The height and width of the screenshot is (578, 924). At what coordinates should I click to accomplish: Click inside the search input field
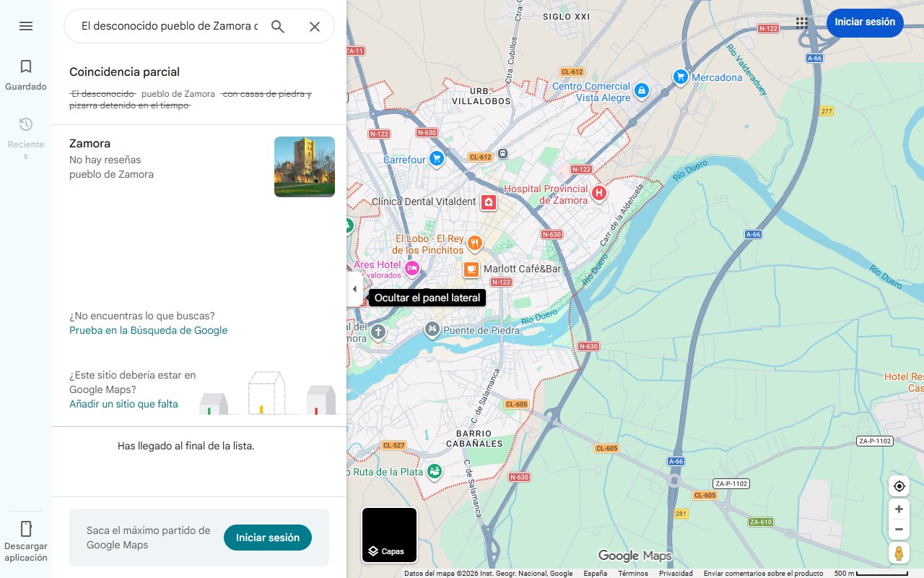pos(166,26)
